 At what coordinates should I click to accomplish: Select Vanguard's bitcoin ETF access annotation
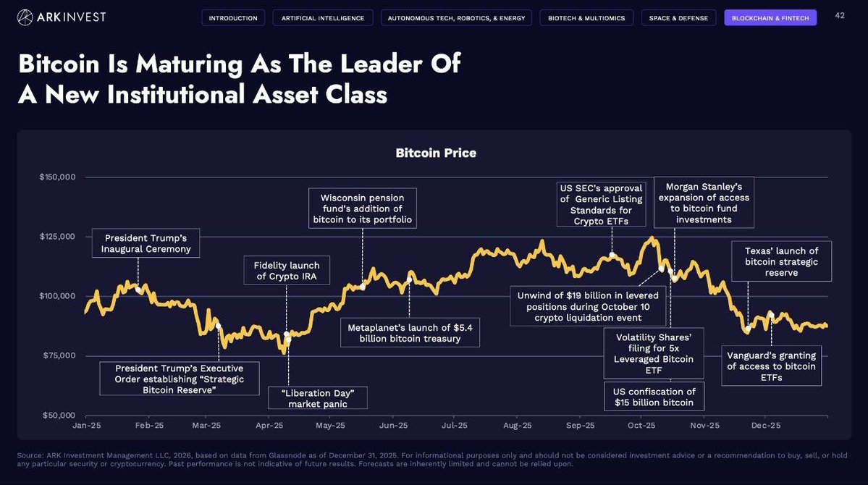tap(772, 366)
